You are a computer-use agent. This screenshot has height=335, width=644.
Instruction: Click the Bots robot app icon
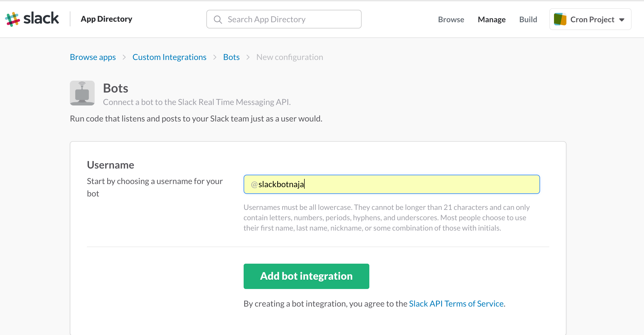click(82, 93)
